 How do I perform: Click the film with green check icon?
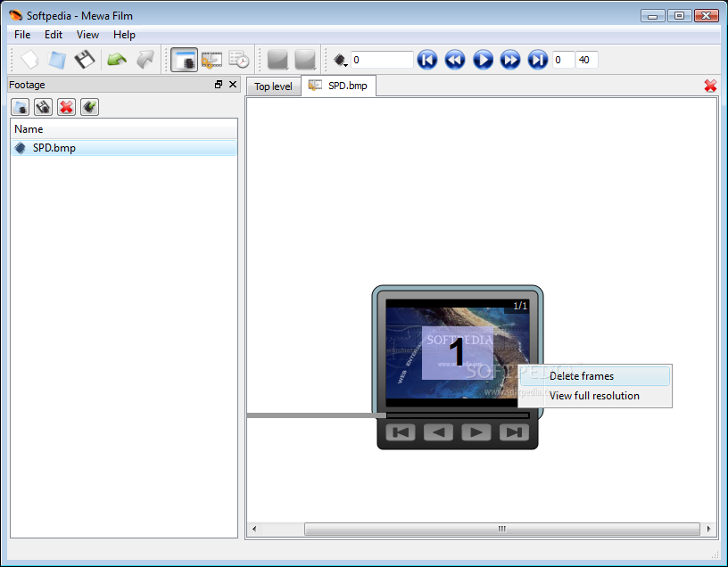pos(89,107)
